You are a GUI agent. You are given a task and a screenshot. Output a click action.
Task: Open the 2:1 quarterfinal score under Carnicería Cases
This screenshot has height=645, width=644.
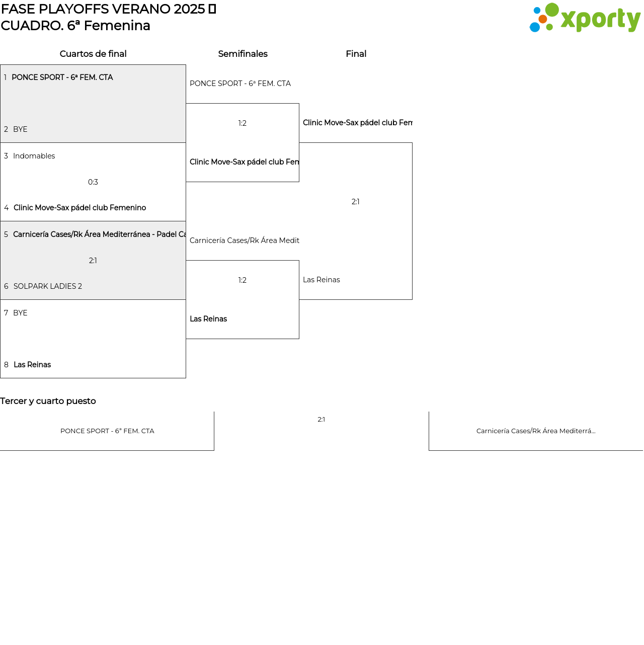point(93,261)
